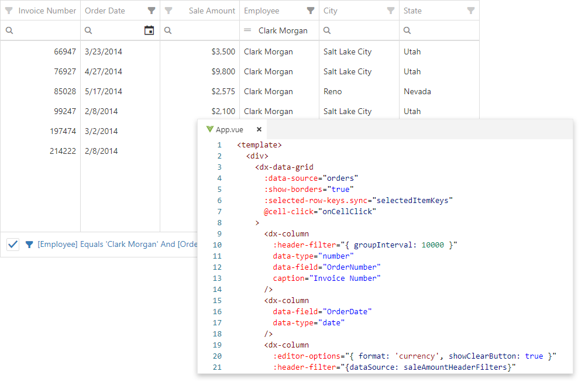Viewport: 585px width, 392px height.
Task: Sort by the Employee column header
Action: [262, 11]
